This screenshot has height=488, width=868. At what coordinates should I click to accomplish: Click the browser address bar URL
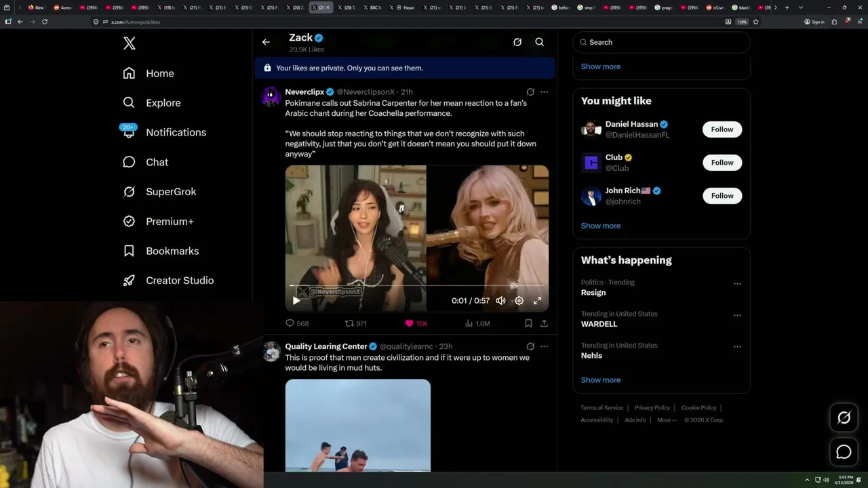[136, 22]
